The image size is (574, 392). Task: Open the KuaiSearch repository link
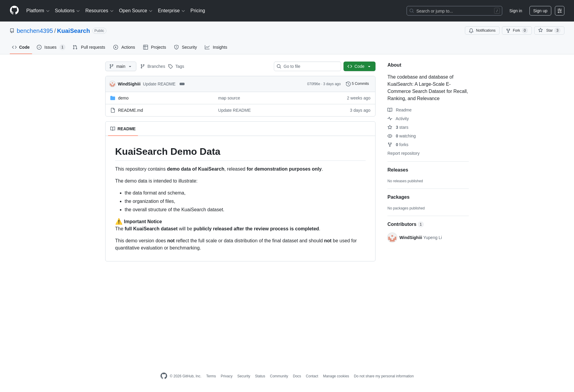(x=74, y=31)
